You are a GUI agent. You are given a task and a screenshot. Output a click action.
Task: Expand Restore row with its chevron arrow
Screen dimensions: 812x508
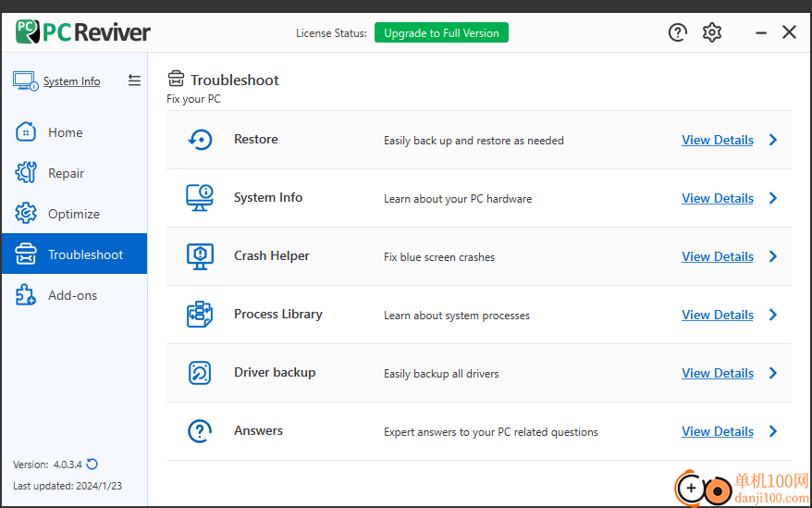pos(773,140)
